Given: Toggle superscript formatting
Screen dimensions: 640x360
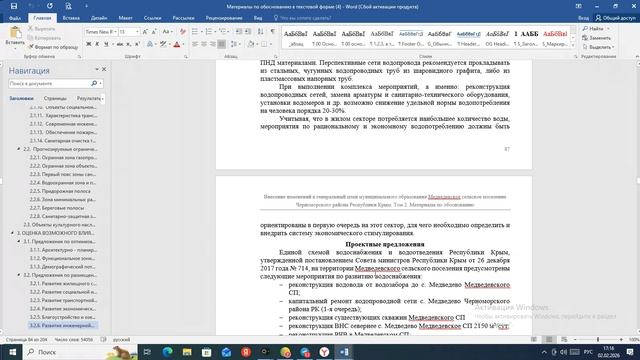Looking at the screenshot, I should [x=137, y=44].
